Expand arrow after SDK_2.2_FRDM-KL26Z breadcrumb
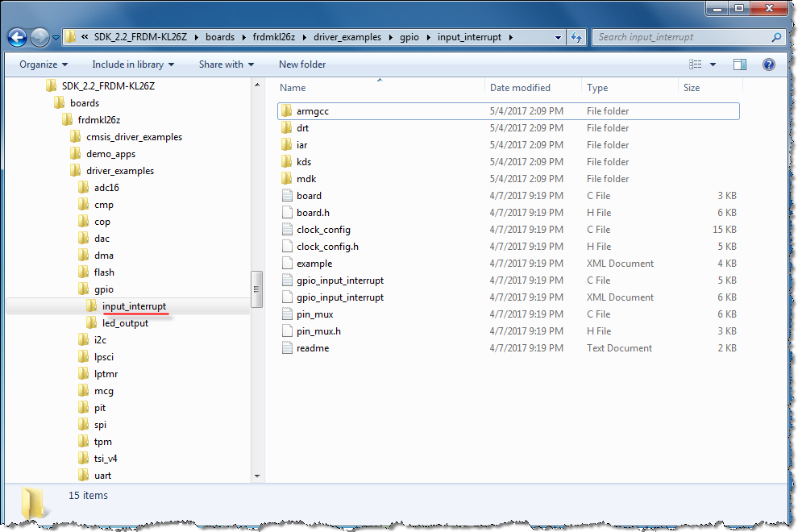This screenshot has height=532, width=798. tap(196, 37)
